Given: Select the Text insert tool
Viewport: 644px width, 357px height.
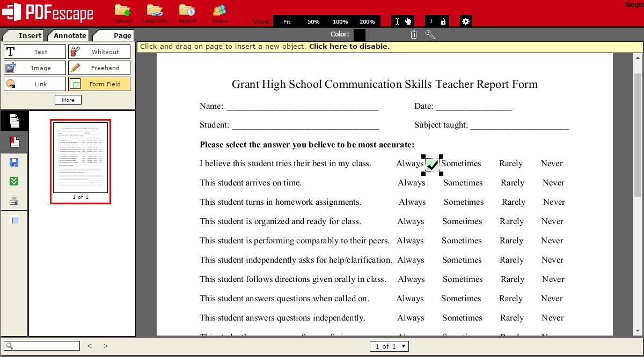Looking at the screenshot, I should coord(35,52).
